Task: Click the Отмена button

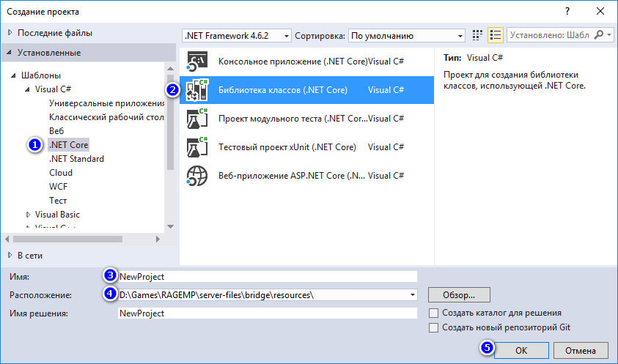Action: 581,350
